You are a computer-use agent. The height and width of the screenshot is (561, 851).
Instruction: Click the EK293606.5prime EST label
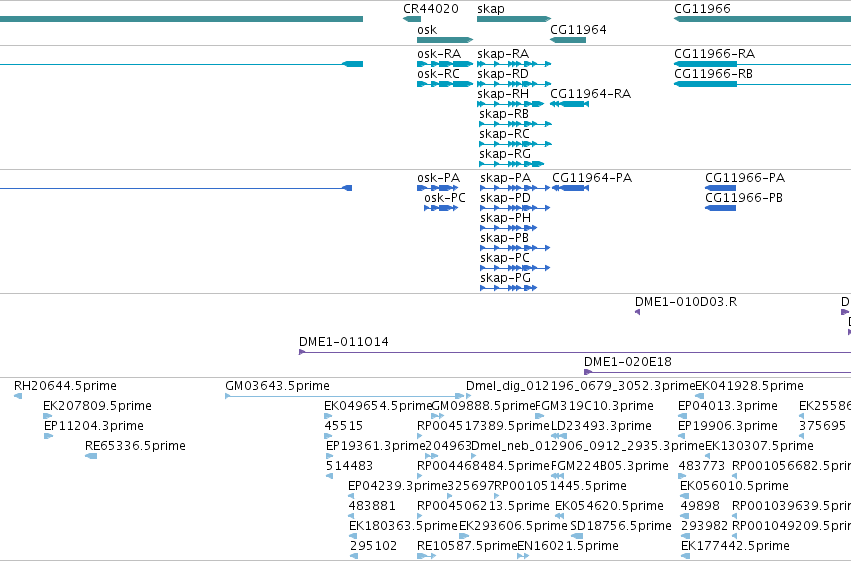point(513,527)
